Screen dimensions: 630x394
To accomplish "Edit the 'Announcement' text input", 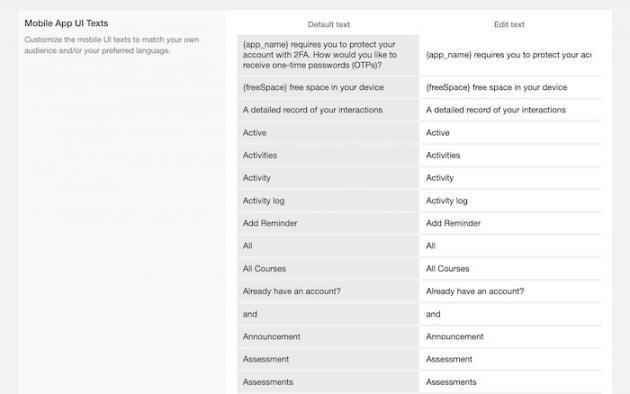I will [510, 337].
